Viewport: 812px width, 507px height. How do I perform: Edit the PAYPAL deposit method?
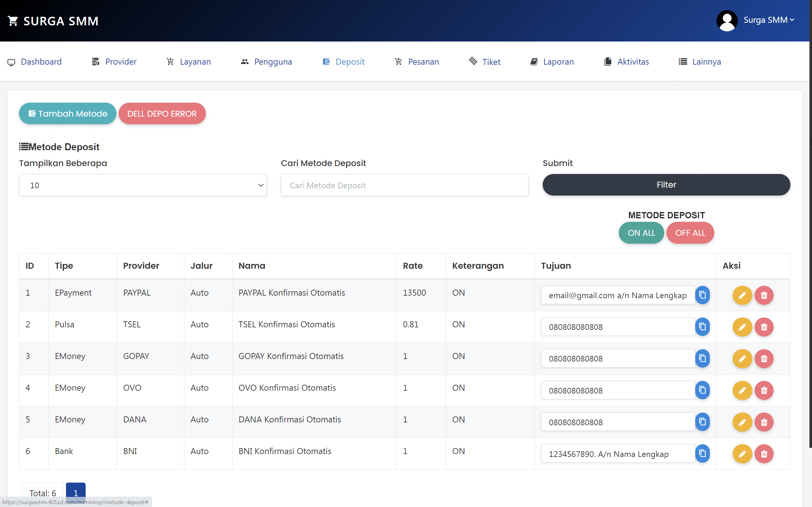pyautogui.click(x=742, y=295)
